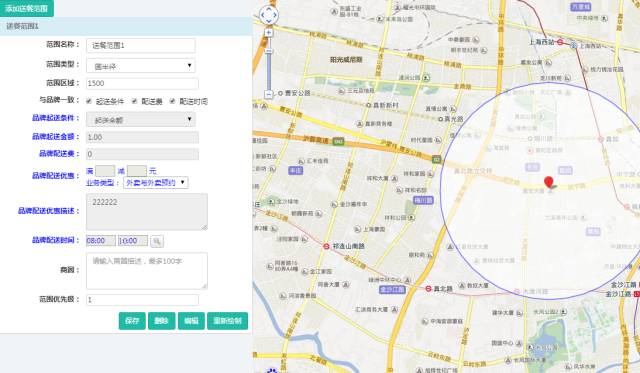The image size is (640, 373).
Task: Click the 10:00 end time field
Action: [133, 241]
